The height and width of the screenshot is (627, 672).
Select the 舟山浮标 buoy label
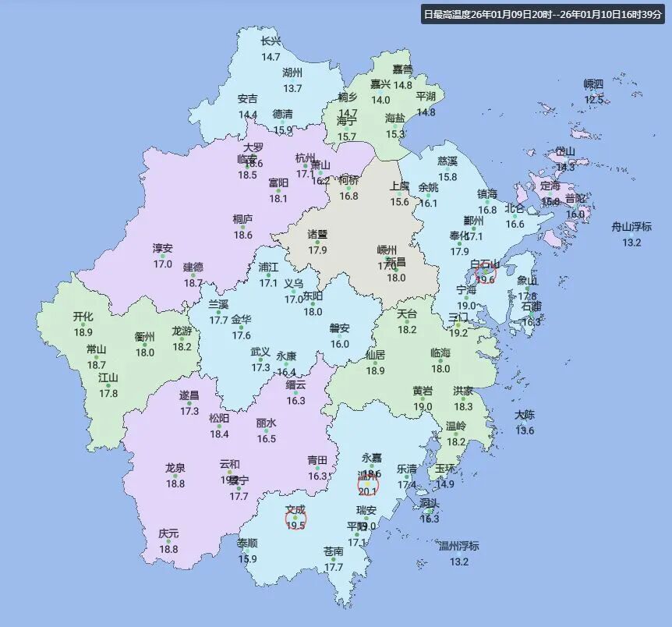tap(631, 228)
